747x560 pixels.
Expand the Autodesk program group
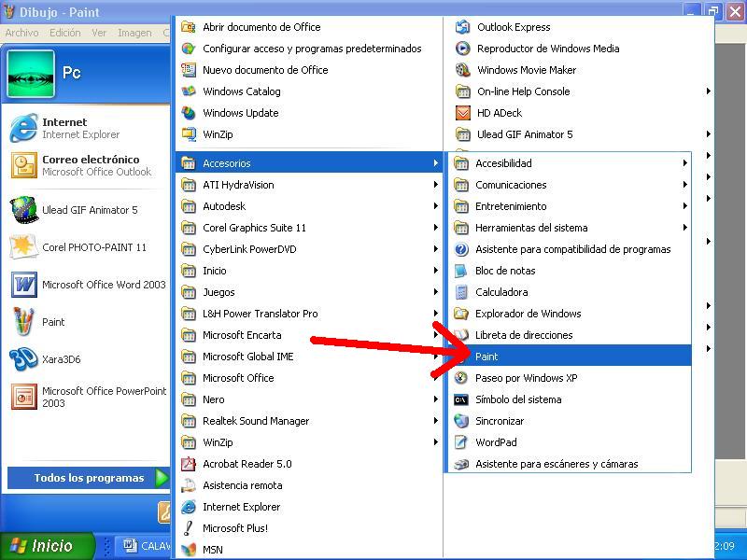click(309, 205)
